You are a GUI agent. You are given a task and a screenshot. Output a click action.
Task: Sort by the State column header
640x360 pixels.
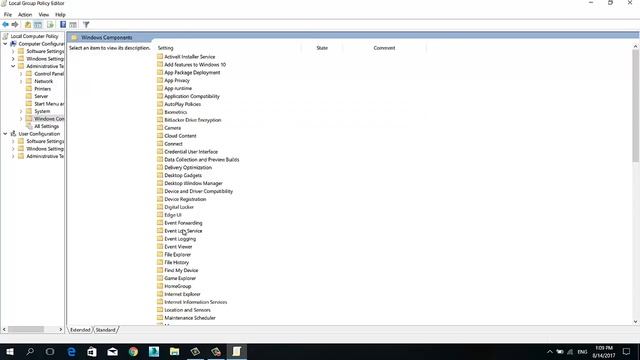click(322, 48)
